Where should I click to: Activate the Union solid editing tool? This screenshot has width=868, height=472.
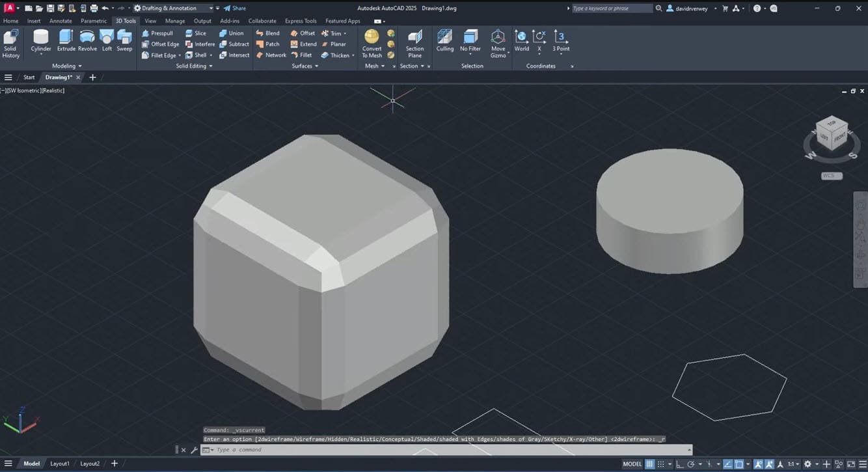(x=234, y=33)
